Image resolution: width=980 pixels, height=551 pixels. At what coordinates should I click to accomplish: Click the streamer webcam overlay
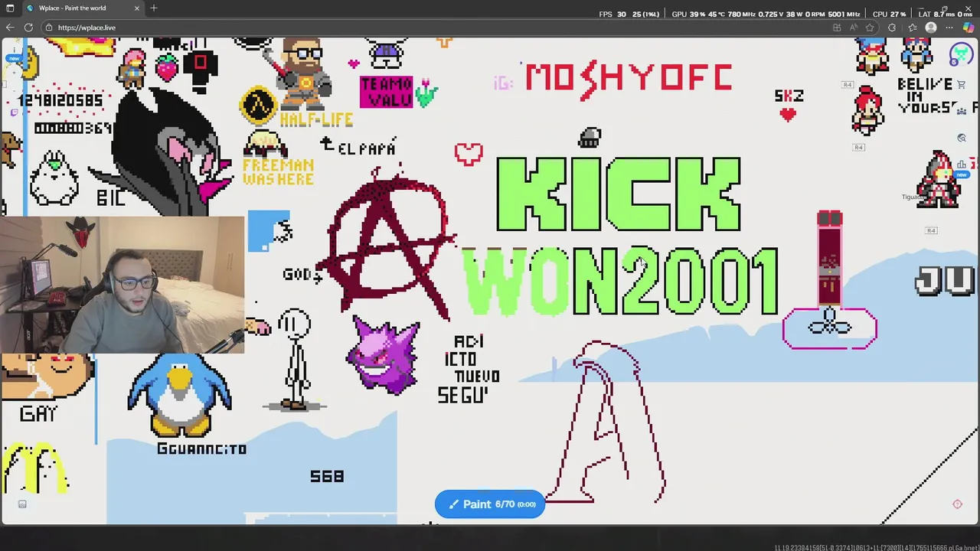pyautogui.click(x=122, y=285)
